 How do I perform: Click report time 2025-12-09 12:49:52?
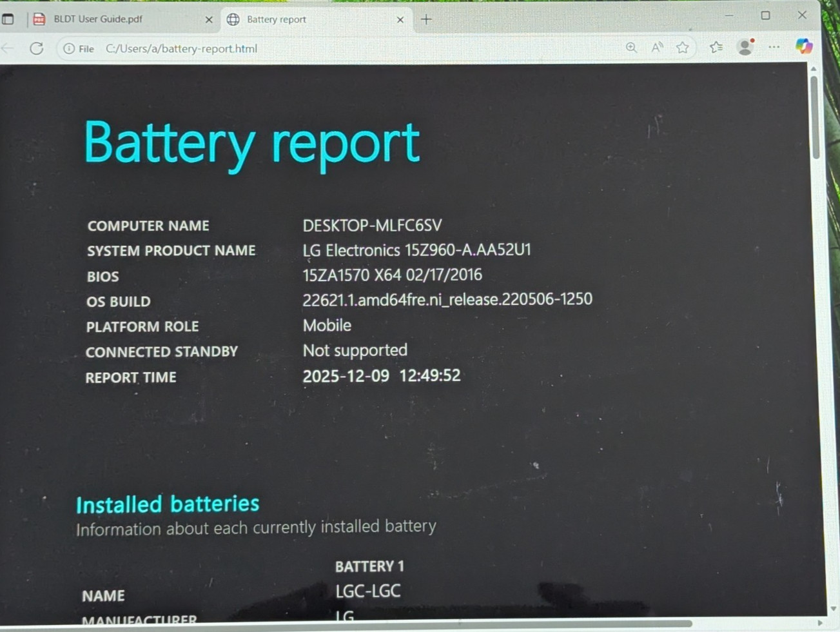[x=382, y=375]
